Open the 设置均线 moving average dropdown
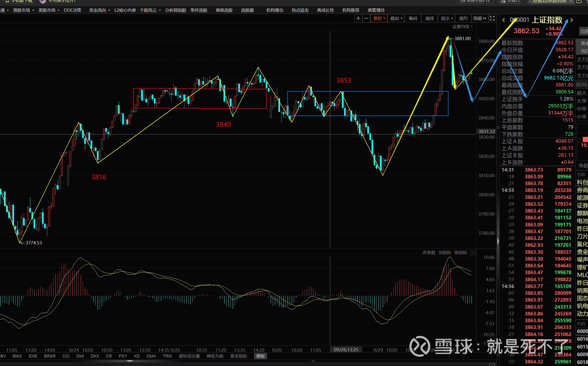 462,27
